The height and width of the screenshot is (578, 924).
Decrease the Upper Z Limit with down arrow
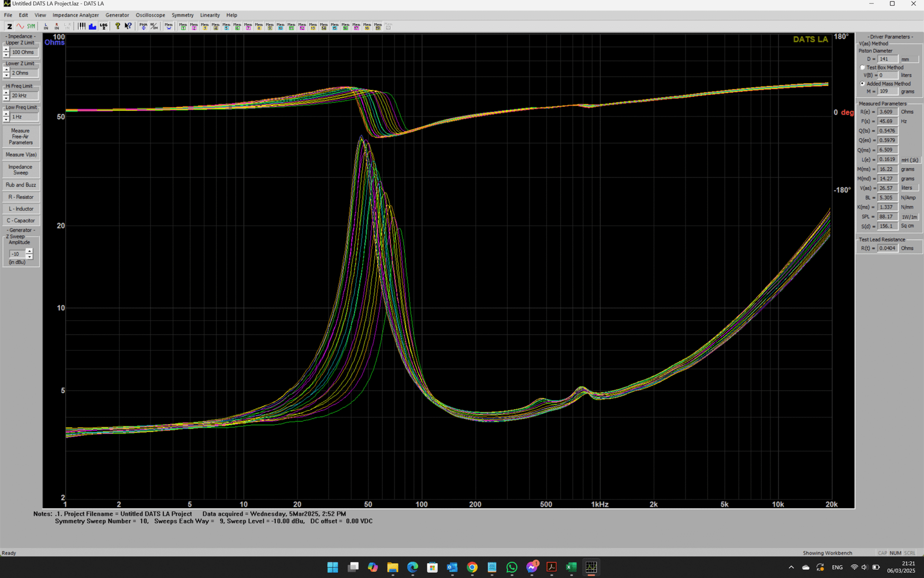pos(6,54)
